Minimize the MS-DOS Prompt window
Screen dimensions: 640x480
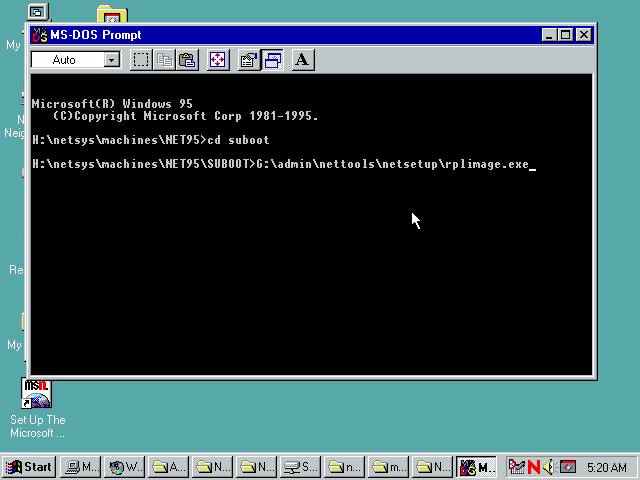pyautogui.click(x=549, y=35)
